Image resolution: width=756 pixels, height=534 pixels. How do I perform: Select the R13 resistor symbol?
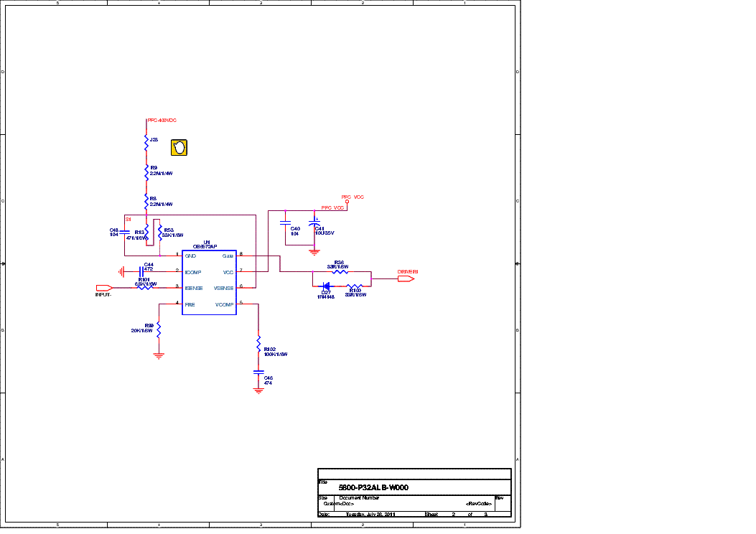pyautogui.click(x=146, y=233)
